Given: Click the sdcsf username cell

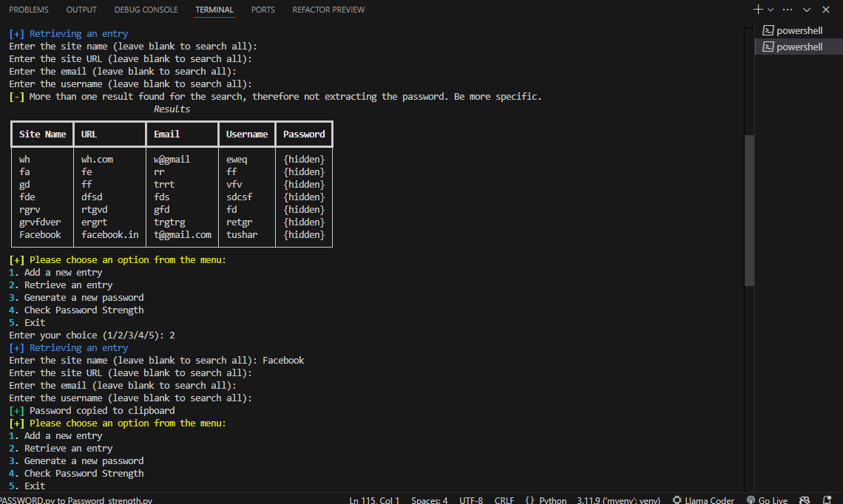Looking at the screenshot, I should (240, 197).
